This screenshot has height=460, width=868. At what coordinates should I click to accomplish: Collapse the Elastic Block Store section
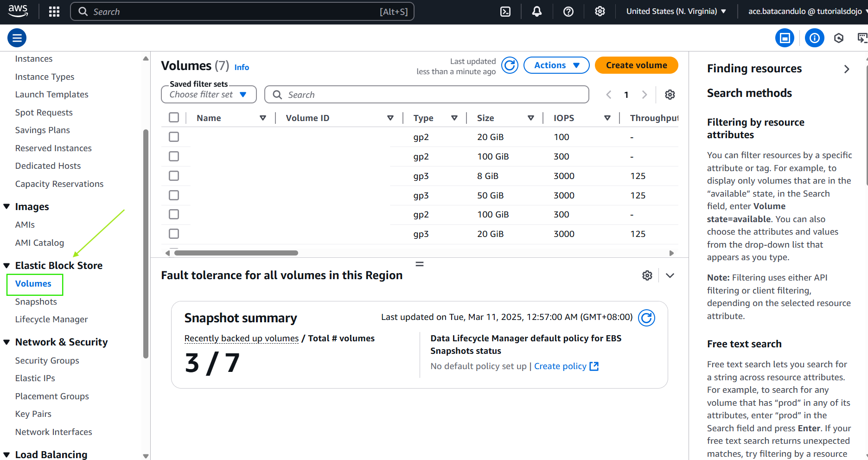(x=7, y=266)
